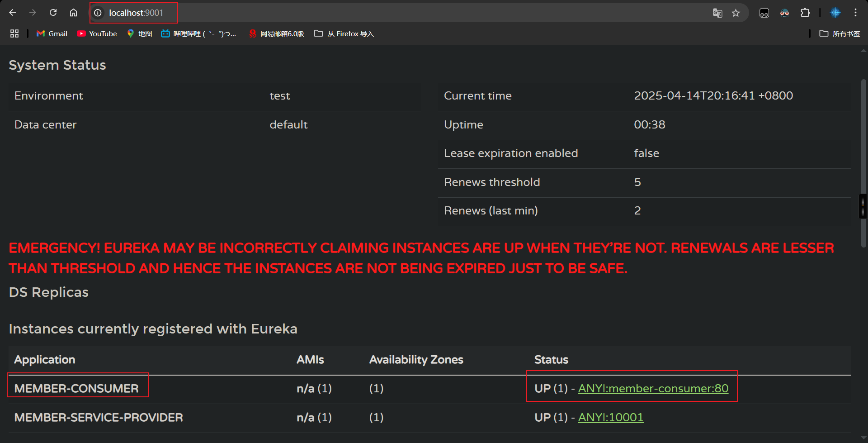
Task: Open Chrome three-dot menu
Action: click(855, 13)
